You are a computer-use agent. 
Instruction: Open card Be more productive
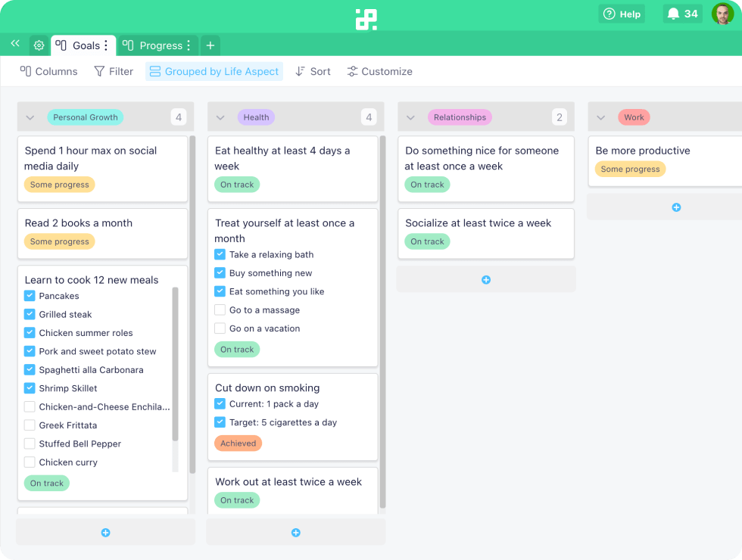point(665,161)
